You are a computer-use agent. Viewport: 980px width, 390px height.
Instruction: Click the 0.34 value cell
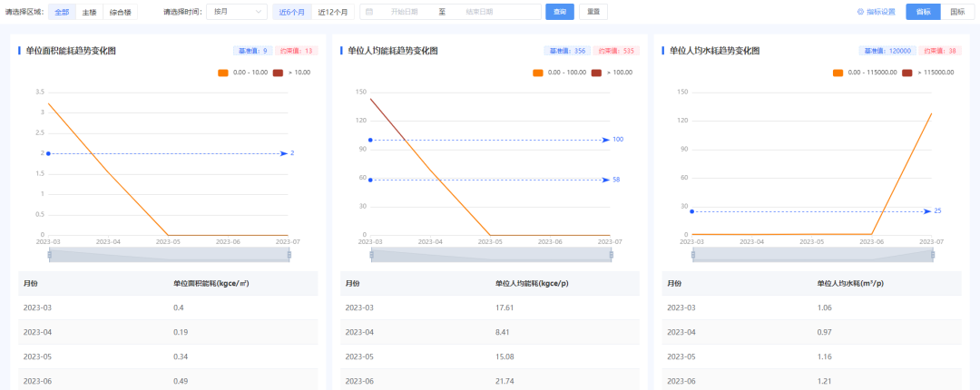click(181, 356)
